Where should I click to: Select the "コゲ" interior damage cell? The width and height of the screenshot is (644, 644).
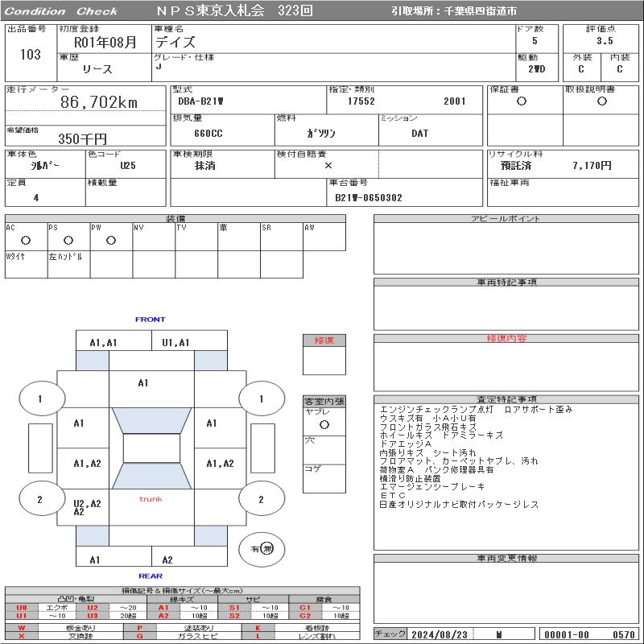point(324,478)
